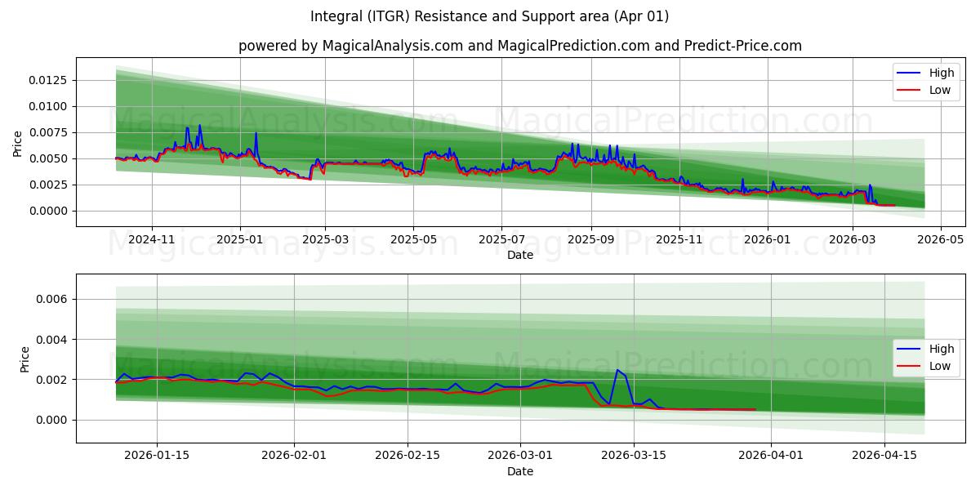The width and height of the screenshot is (980, 490).
Task: Click the 2025-07 date tick label
Action: pos(501,239)
